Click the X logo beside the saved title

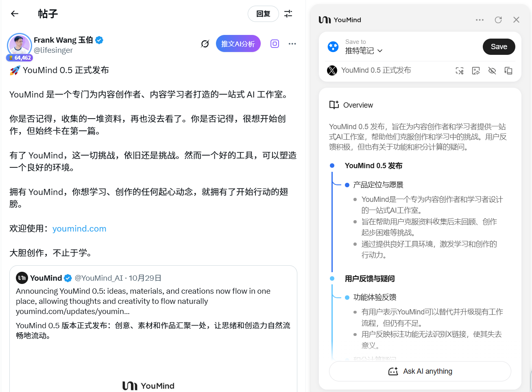click(332, 71)
